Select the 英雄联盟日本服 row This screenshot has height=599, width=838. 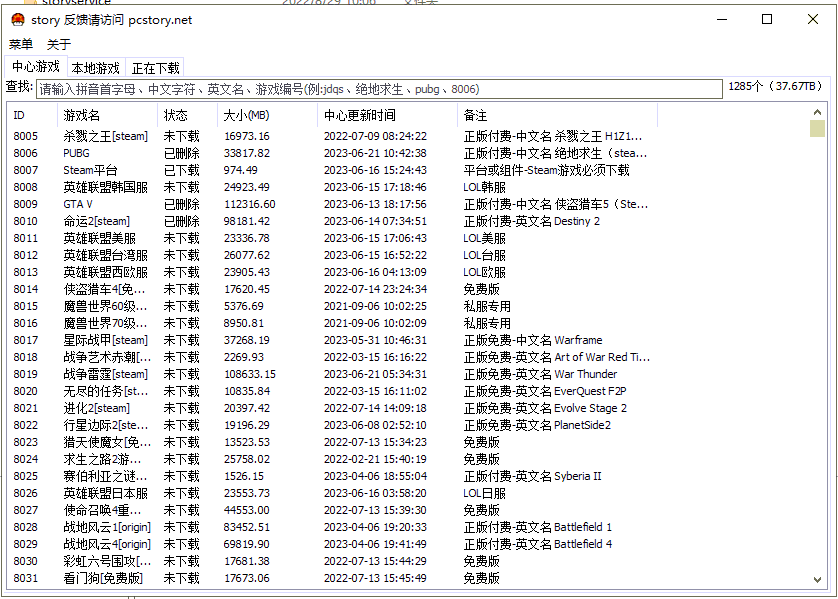pos(332,494)
